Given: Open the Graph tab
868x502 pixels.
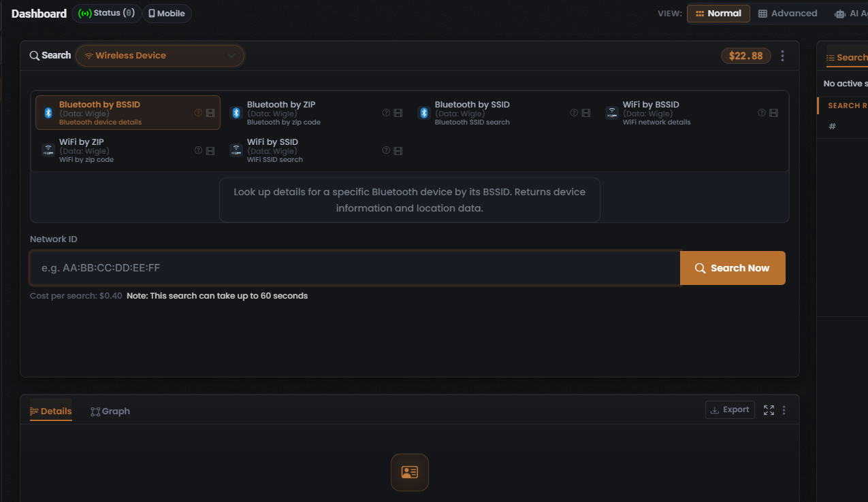Looking at the screenshot, I should tap(110, 411).
